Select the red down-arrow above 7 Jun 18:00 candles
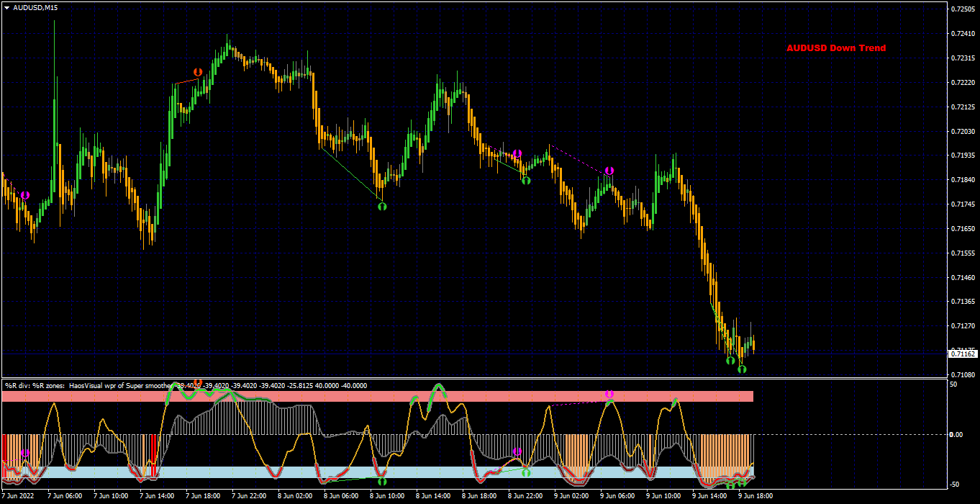This screenshot has width=980, height=504. (x=198, y=72)
